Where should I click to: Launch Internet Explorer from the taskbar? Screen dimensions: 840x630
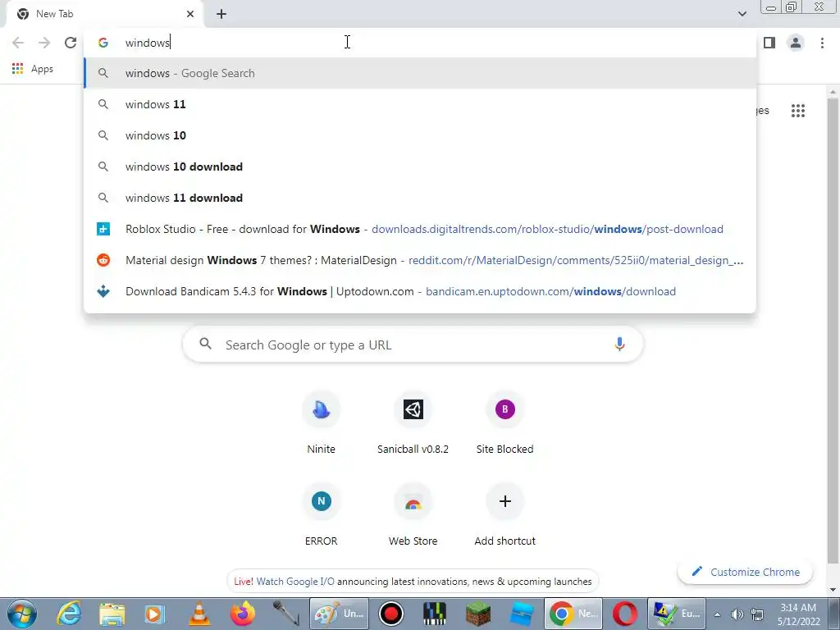pos(69,614)
